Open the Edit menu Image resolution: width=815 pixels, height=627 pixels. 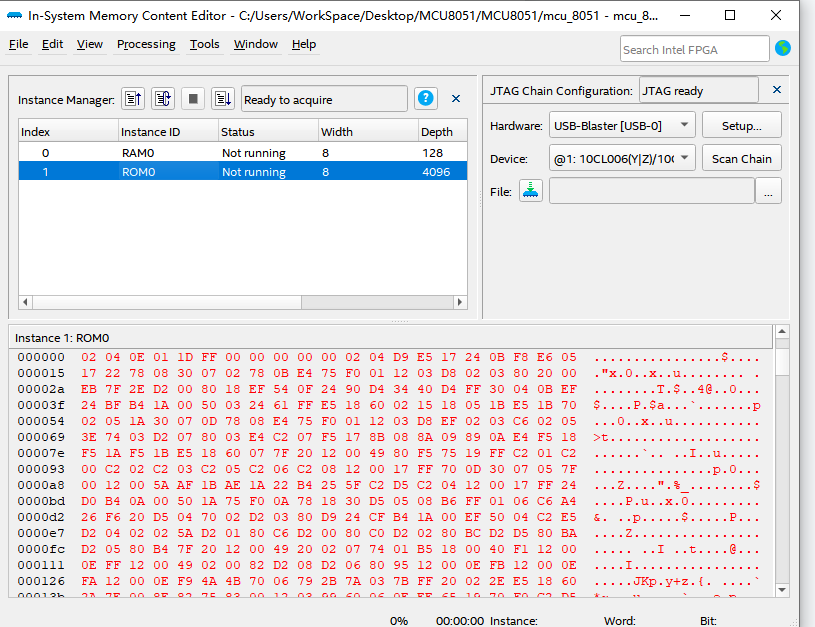(x=52, y=44)
